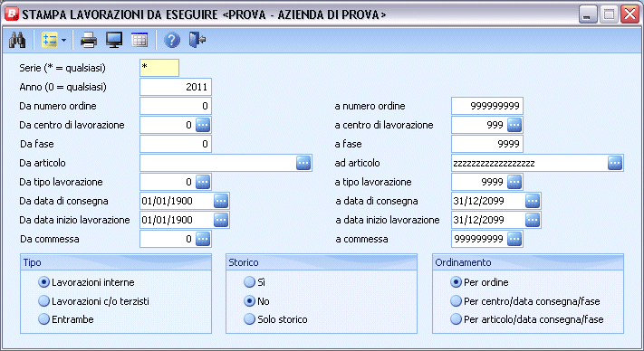Open help with the question mark icon
The width and height of the screenshot is (644, 351).
click(172, 40)
